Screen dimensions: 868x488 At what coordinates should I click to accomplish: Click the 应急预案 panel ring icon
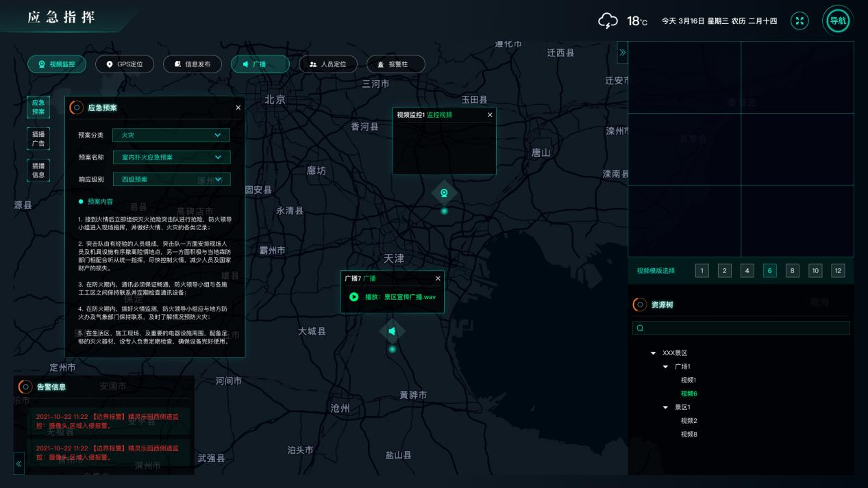point(77,107)
